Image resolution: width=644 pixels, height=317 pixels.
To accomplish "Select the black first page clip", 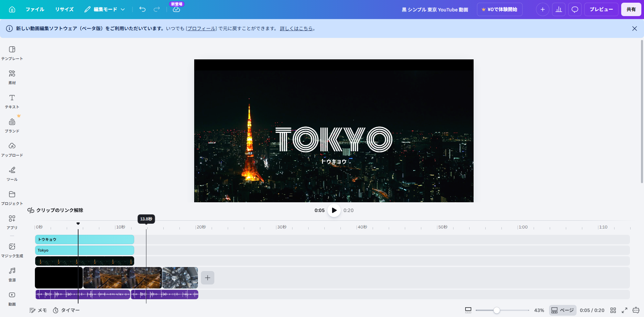I will click(59, 278).
